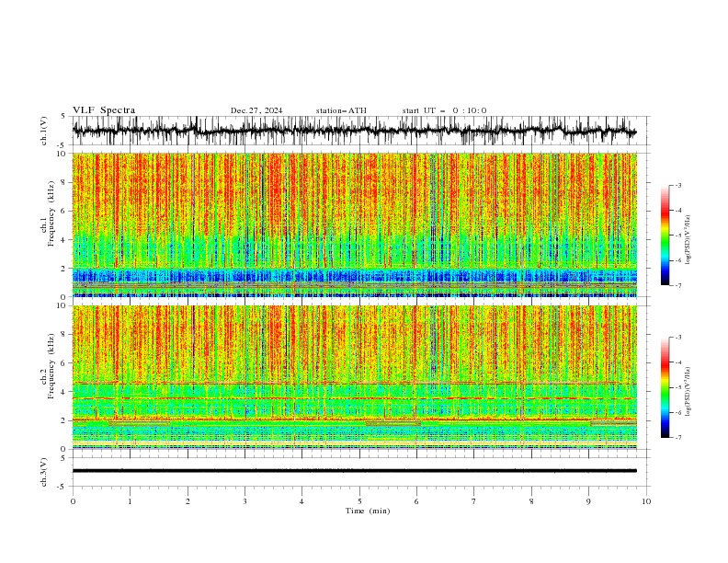Screen dimensions: 728x563
Task: Click the "10" tick on Time axis
Action: (x=646, y=501)
